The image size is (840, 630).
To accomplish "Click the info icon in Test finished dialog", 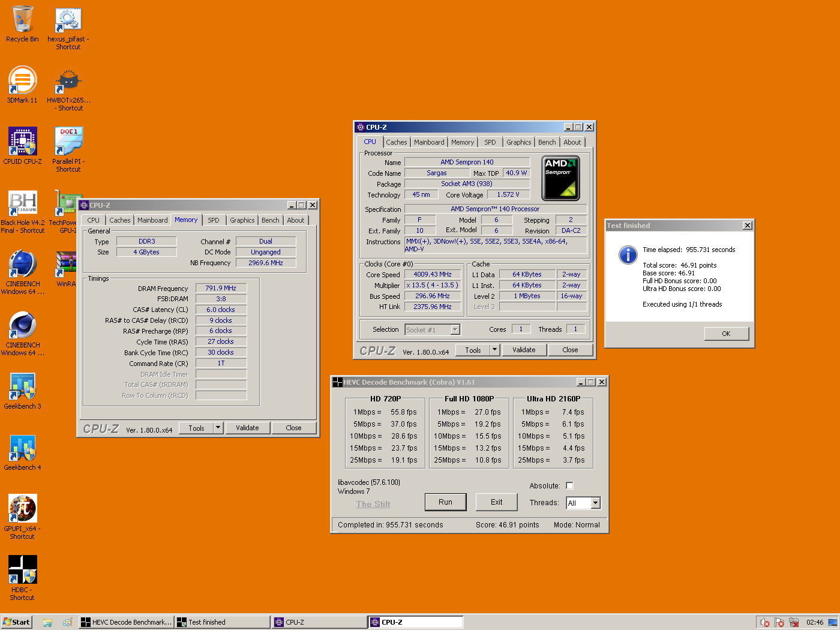I will (x=628, y=255).
